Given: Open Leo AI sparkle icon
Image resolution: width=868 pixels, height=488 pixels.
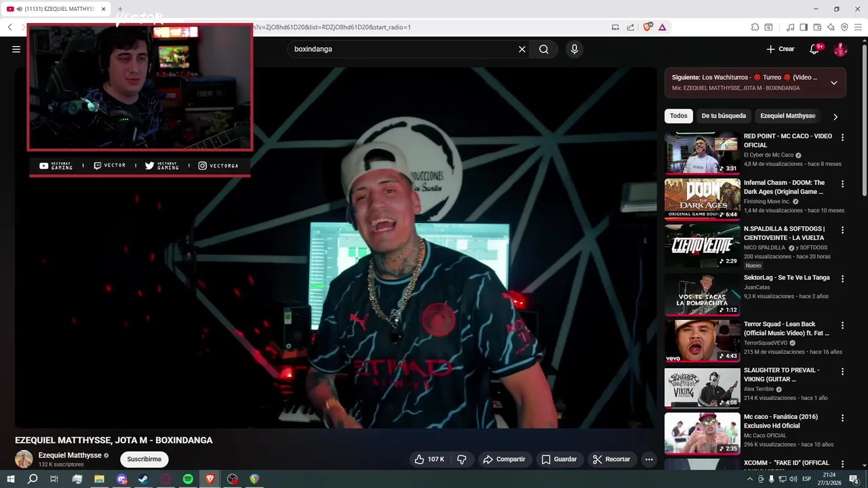Looking at the screenshot, I should (x=831, y=27).
